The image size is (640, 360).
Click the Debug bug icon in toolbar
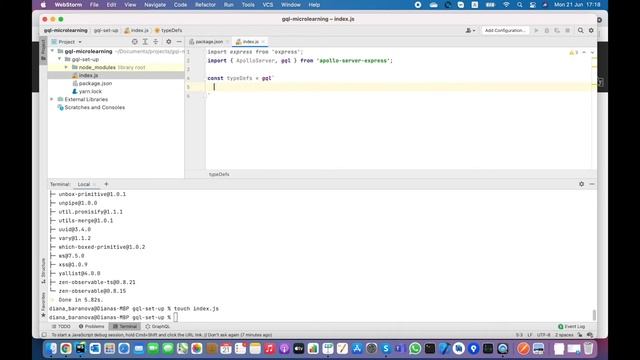click(x=547, y=30)
